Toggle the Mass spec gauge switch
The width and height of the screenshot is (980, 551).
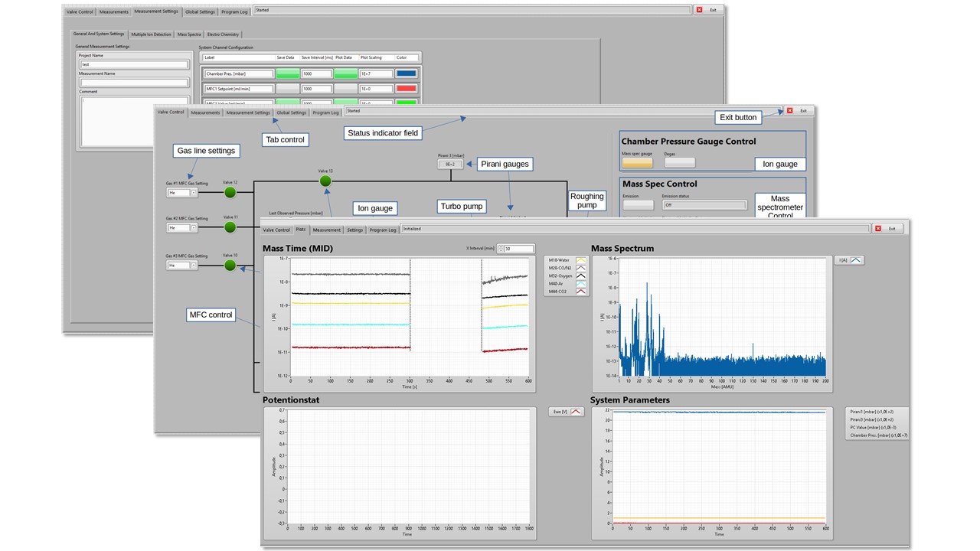coord(638,162)
